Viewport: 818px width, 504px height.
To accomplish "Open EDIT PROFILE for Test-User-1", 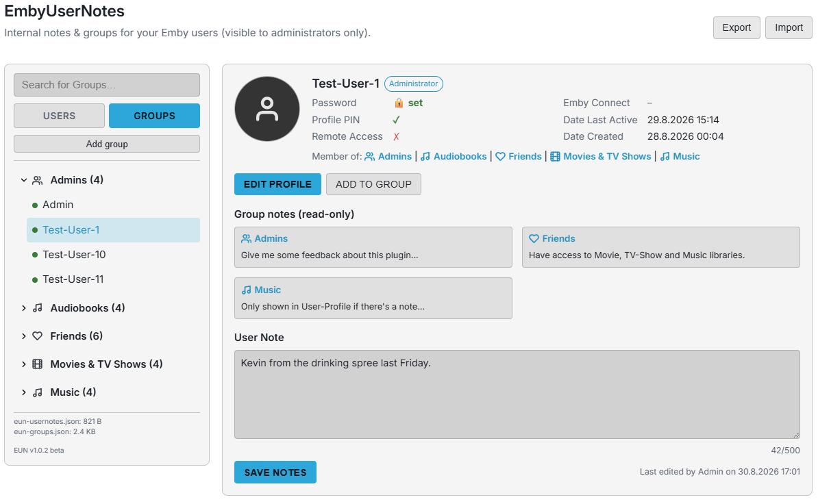I will tap(277, 184).
